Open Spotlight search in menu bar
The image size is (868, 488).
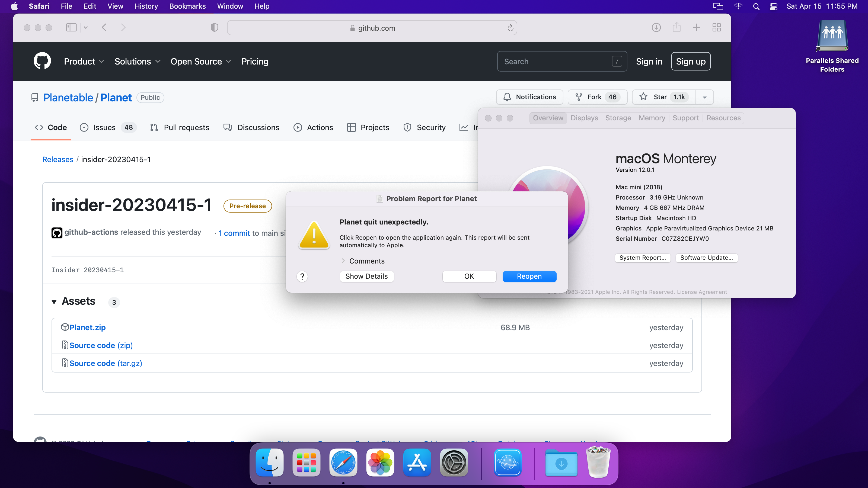click(x=756, y=7)
